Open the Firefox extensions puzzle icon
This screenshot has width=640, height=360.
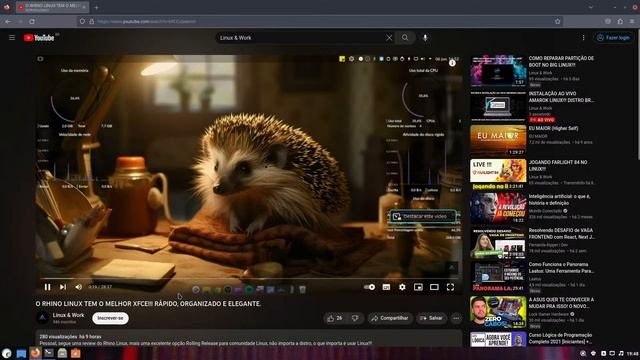620,21
